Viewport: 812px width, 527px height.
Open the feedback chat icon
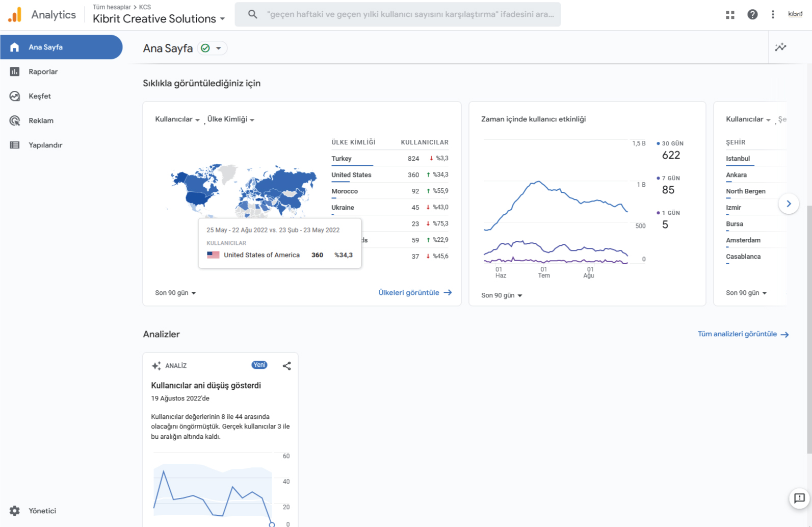(799, 498)
